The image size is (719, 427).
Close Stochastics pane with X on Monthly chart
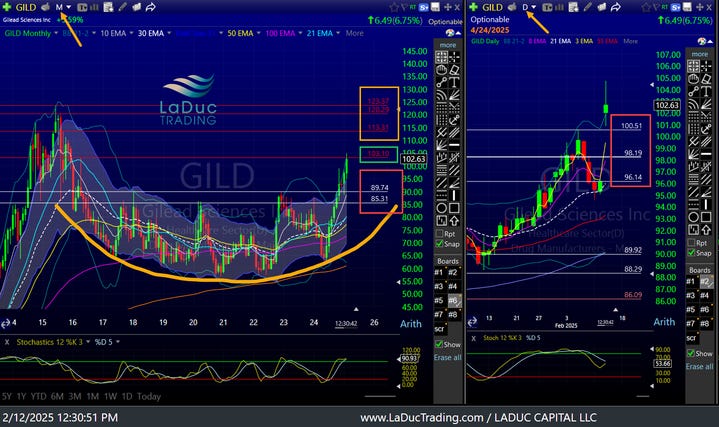[6, 342]
